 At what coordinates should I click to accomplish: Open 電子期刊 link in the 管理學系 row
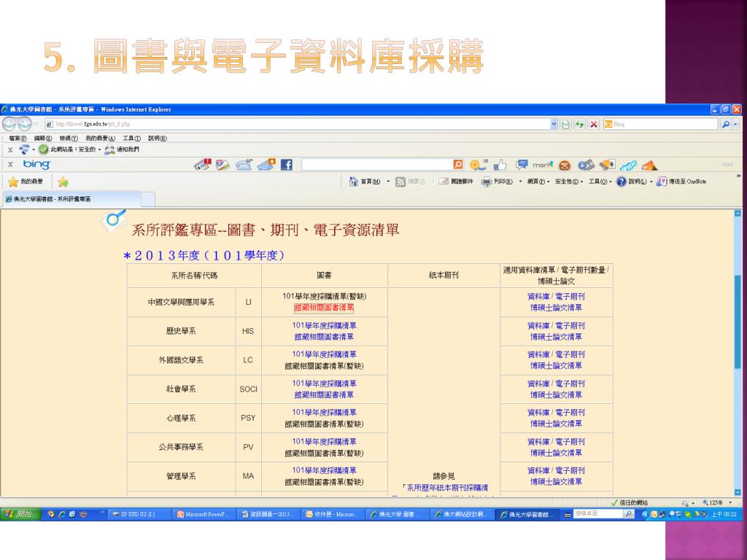point(570,470)
